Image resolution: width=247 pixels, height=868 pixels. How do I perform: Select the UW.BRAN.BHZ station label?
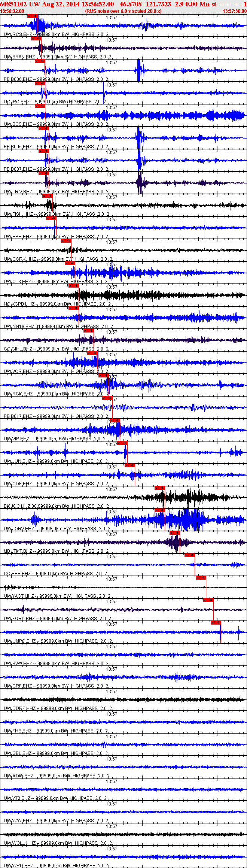(x=19, y=57)
